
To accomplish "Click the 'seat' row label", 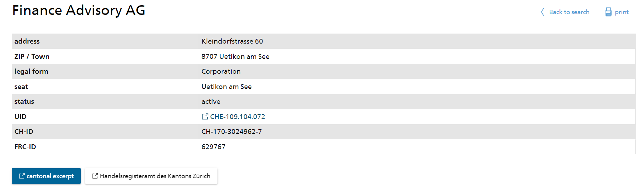I will [x=21, y=87].
